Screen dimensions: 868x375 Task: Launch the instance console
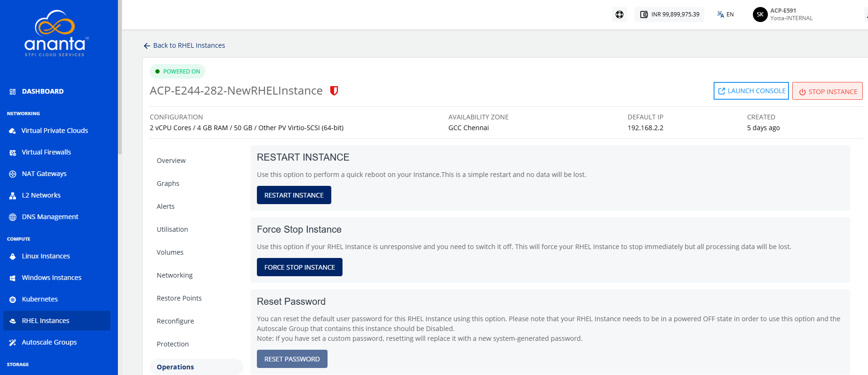point(751,91)
